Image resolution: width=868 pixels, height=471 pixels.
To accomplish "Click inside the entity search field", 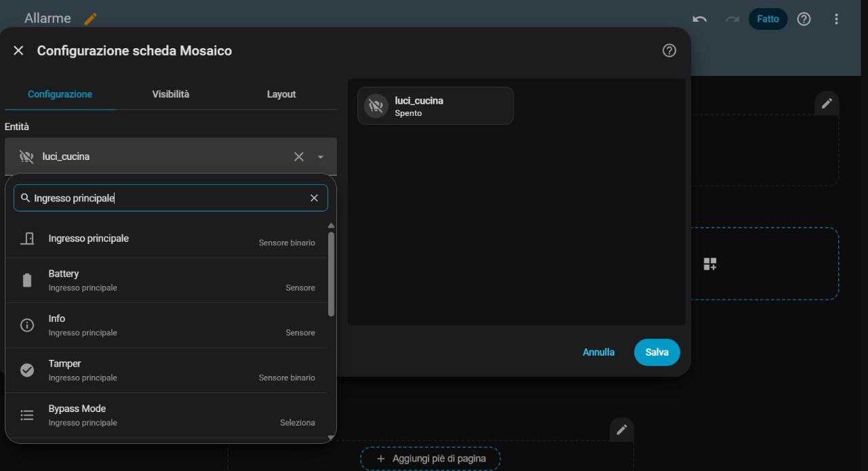I will pos(171,198).
